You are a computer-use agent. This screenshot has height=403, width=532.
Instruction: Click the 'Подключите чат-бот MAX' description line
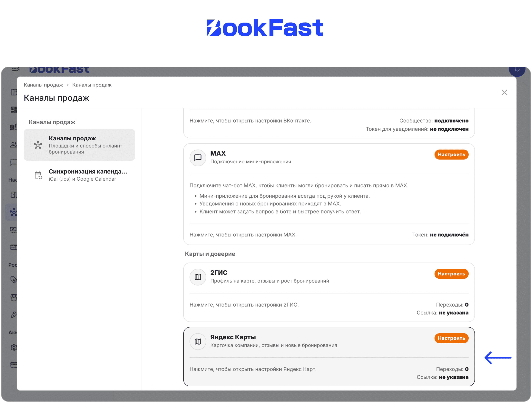point(299,185)
